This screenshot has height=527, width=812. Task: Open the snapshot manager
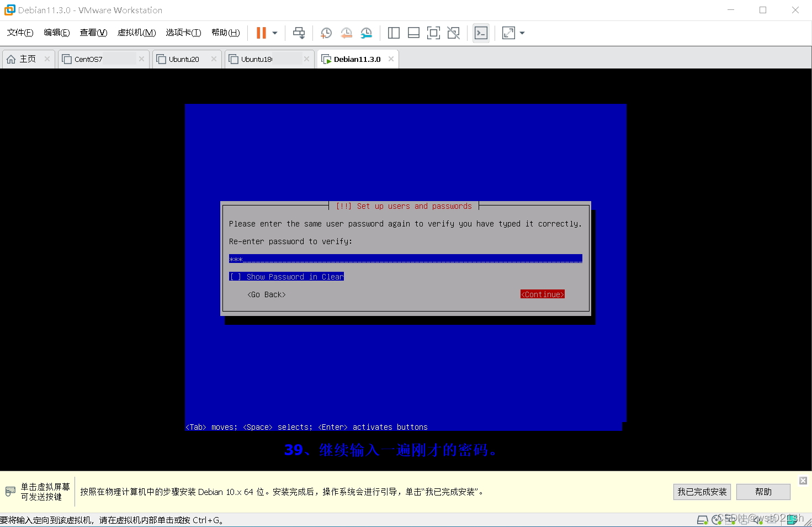[366, 33]
